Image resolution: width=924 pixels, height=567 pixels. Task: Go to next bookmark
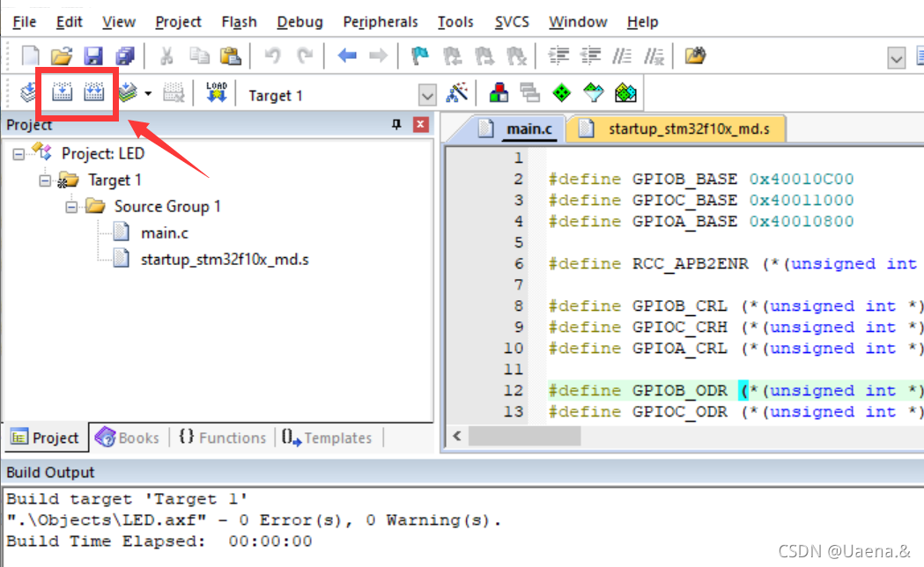tap(484, 56)
